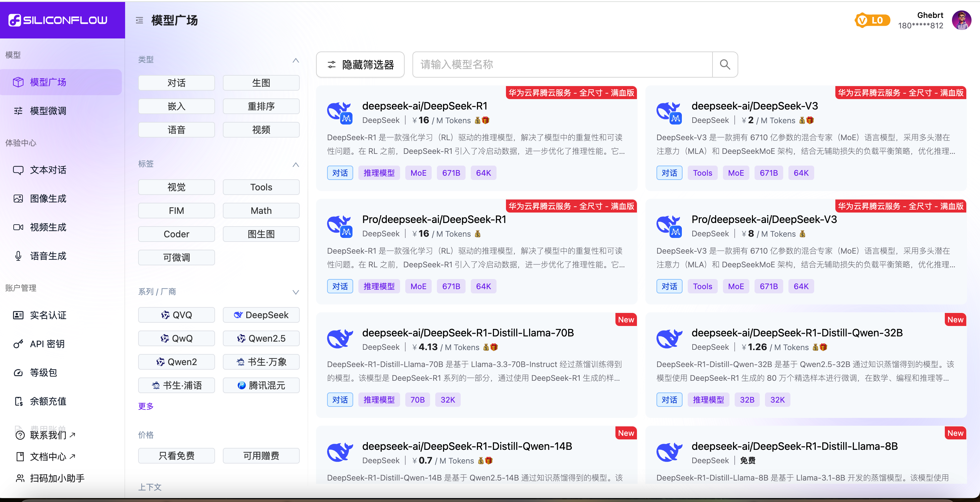980x502 pixels.
Task: Collapse the 类型 filter section
Action: 295,60
